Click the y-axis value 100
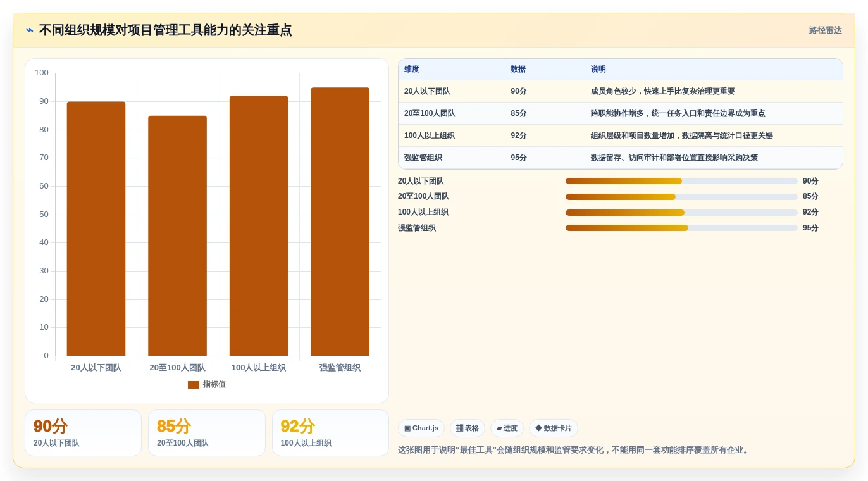The image size is (868, 481). 42,73
